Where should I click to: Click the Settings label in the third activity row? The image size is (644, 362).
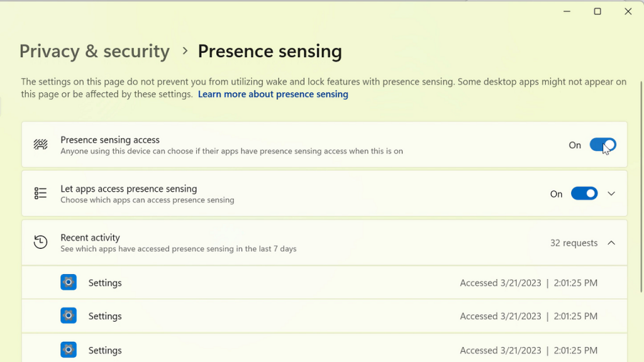(105, 349)
